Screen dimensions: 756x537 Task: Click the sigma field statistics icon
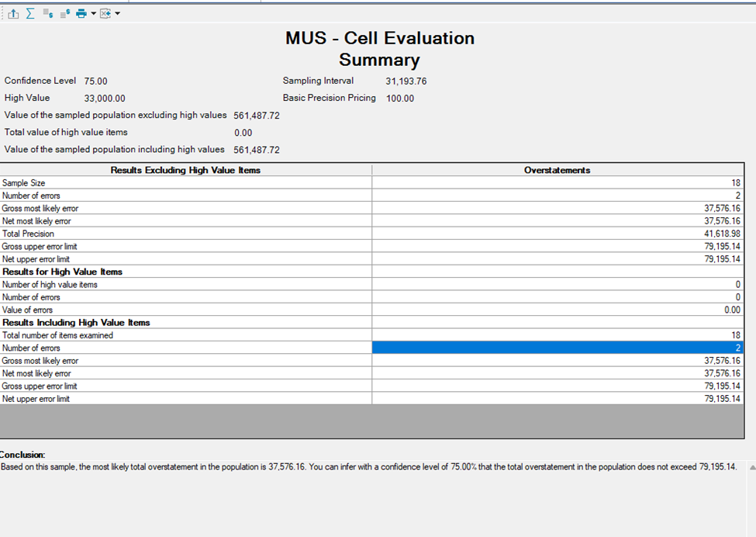click(x=29, y=13)
